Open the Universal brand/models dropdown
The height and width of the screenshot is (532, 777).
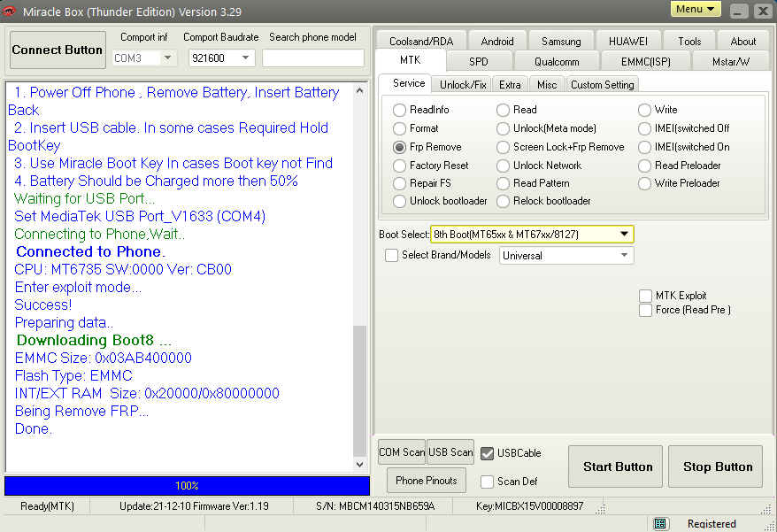pyautogui.click(x=625, y=255)
